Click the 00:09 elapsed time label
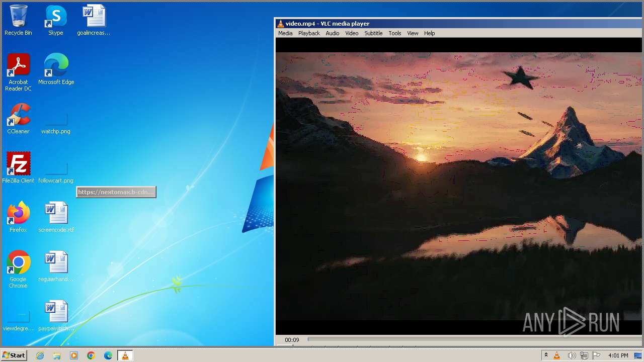Image resolution: width=644 pixels, height=362 pixels. click(292, 340)
